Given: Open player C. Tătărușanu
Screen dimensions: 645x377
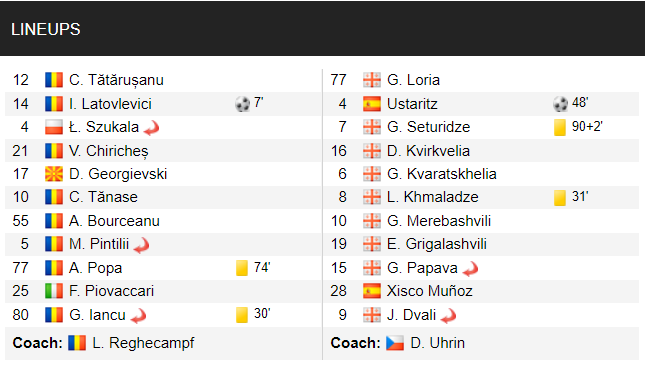Looking at the screenshot, I should point(116,80).
